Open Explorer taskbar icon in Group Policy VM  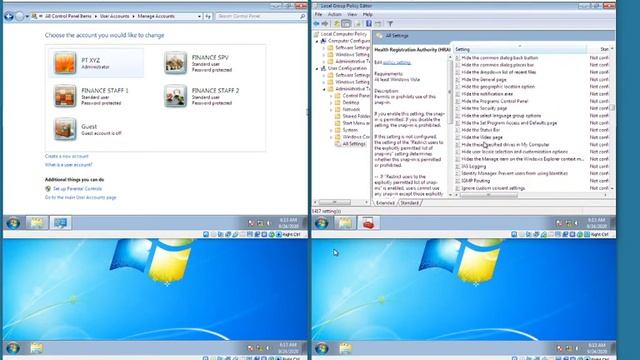[x=345, y=223]
